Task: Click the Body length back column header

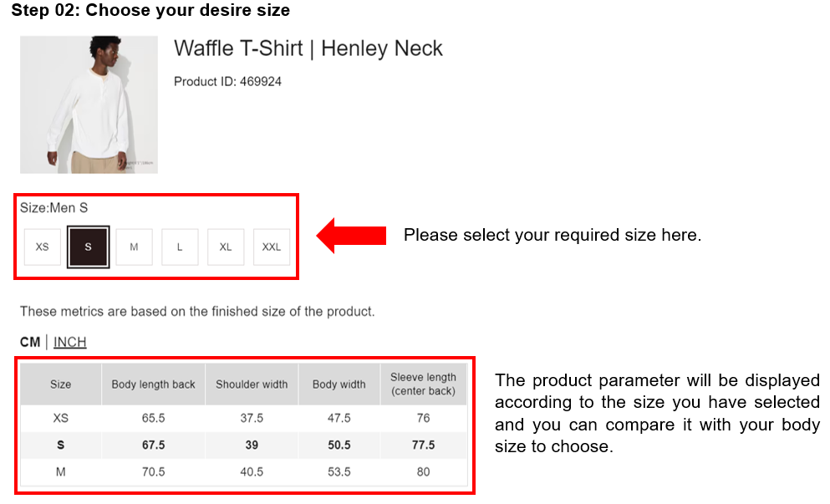Action: point(154,384)
